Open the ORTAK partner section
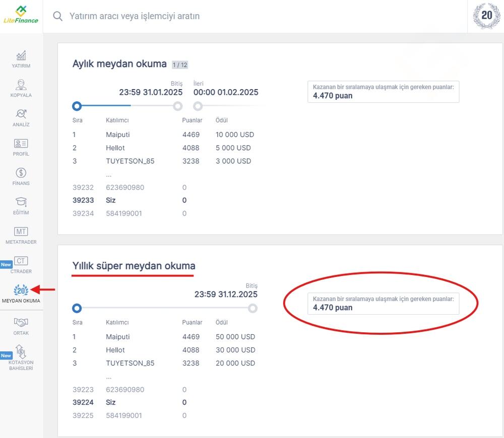The image size is (504, 438). point(21,322)
